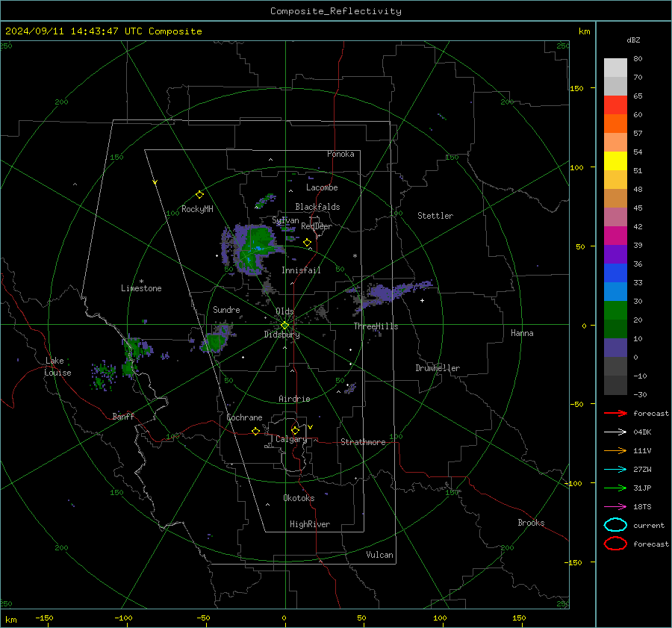Click the Brooks city label
Screen dimensions: 672x628
coord(531,523)
